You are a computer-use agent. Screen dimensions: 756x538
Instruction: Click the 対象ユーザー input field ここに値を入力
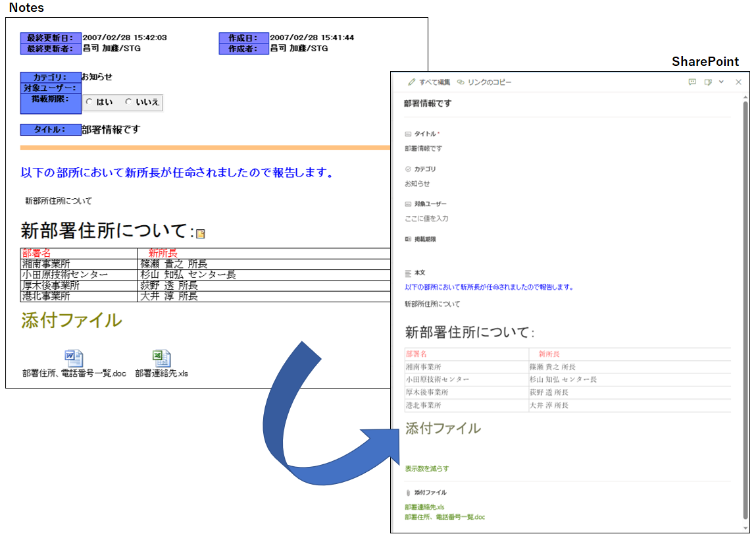tap(426, 219)
